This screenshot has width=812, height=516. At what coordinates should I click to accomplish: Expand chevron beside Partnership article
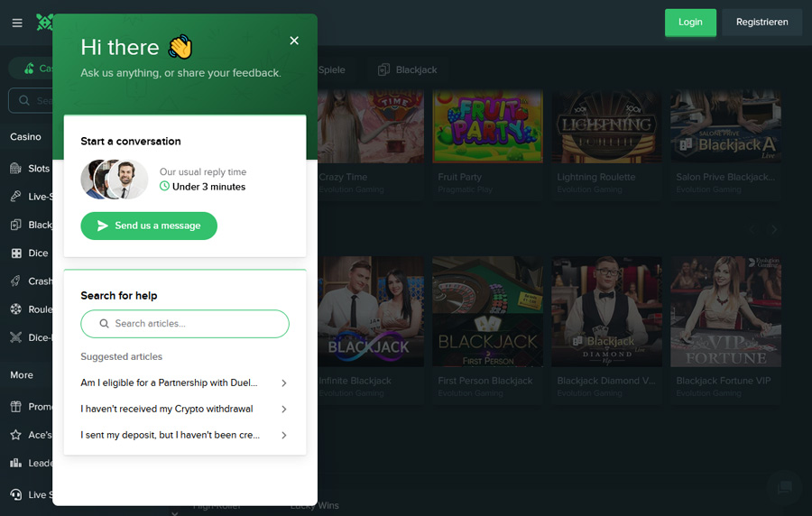coord(284,383)
